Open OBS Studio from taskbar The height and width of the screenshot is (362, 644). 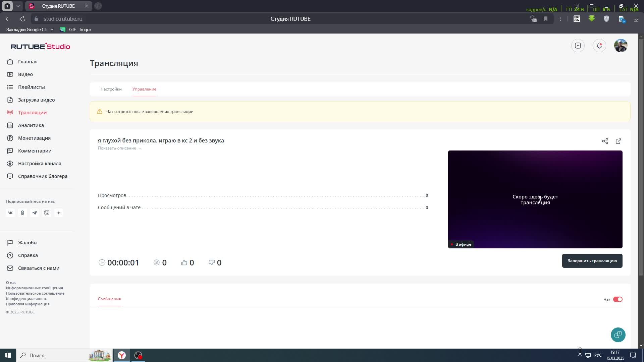click(138, 355)
